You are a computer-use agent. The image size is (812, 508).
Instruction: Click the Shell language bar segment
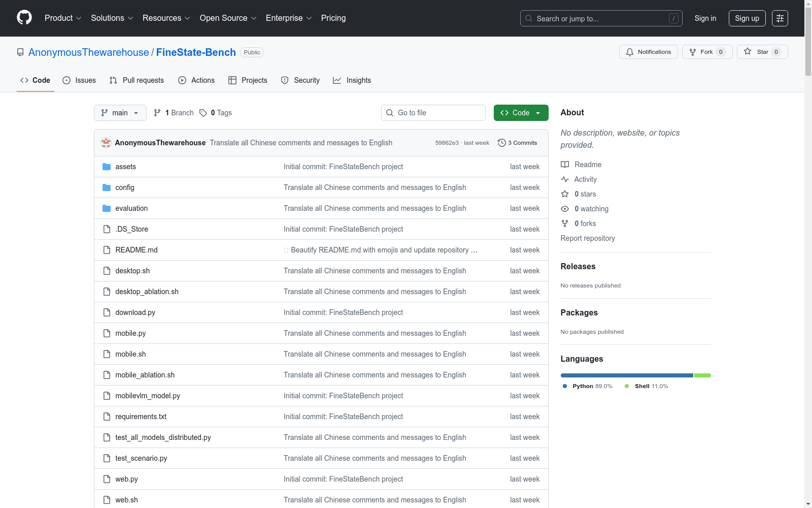tap(702, 375)
